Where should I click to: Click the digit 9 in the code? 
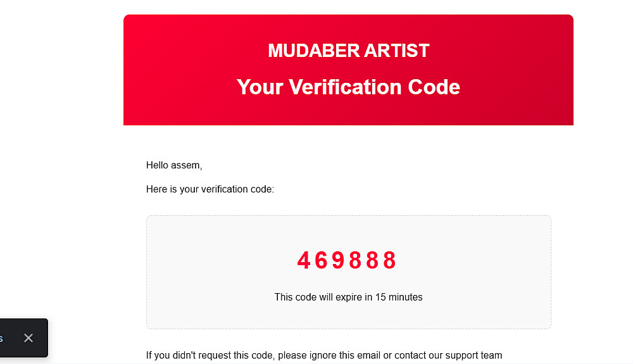[338, 261]
